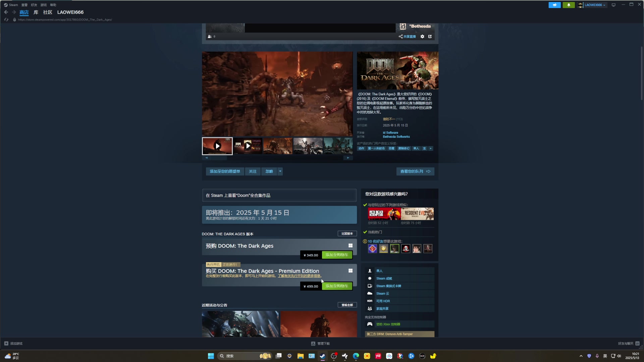Open the 商店 store tab

[x=24, y=12]
